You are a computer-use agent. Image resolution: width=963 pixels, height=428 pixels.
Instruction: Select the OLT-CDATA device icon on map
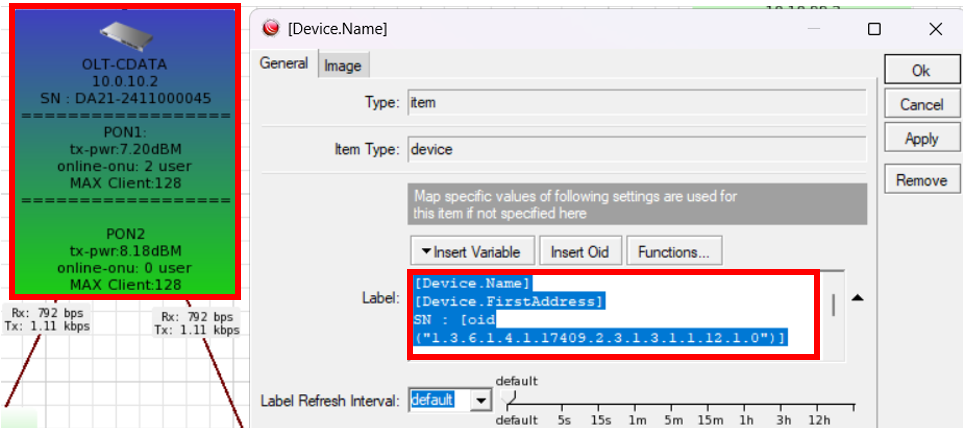tap(124, 38)
